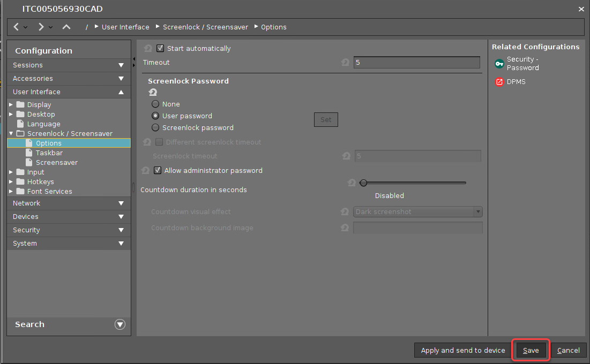Open Taskbar in the configuration tree
590x364 pixels.
pos(49,153)
